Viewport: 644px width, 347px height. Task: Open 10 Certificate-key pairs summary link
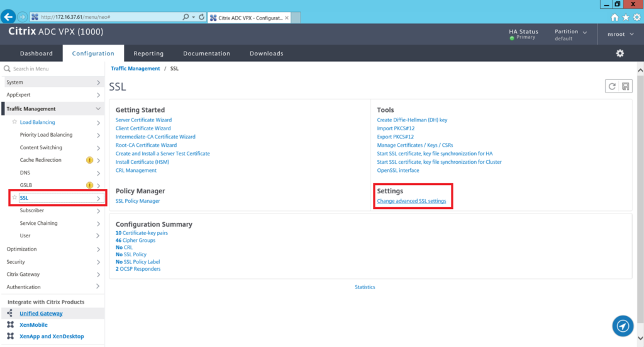click(x=142, y=233)
